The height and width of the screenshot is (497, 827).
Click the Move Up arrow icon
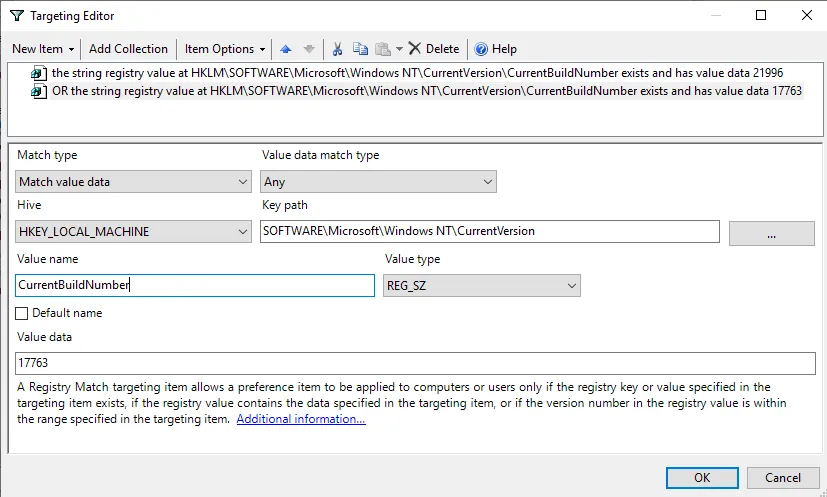(287, 49)
